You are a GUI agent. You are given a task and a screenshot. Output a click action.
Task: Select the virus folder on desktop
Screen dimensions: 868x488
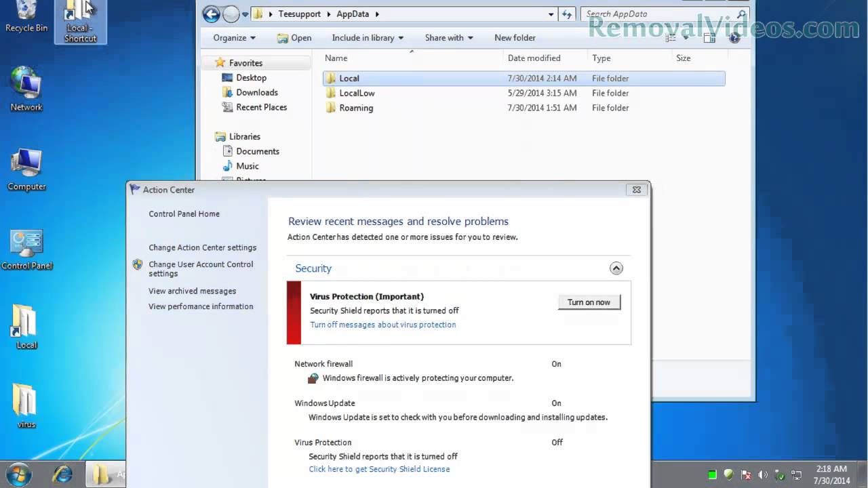click(26, 407)
